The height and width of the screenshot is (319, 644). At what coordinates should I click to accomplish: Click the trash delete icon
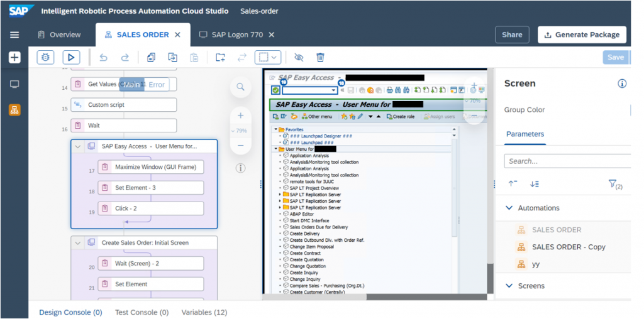coord(320,57)
